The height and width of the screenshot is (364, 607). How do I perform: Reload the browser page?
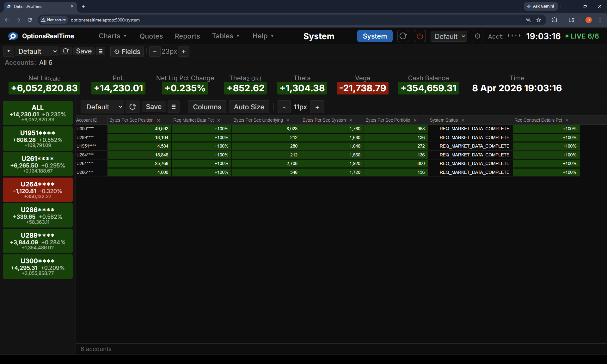click(x=30, y=20)
